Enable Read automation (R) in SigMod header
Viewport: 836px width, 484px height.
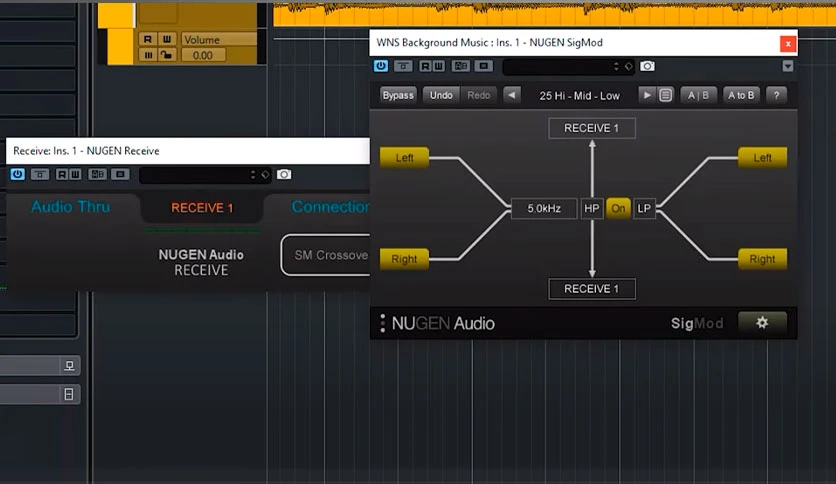(425, 66)
